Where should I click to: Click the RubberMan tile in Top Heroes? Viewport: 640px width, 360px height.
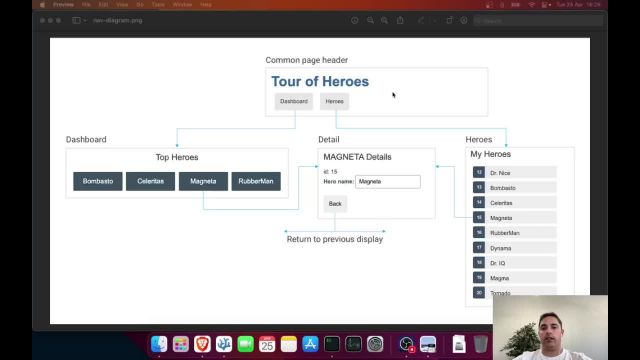[x=256, y=181]
